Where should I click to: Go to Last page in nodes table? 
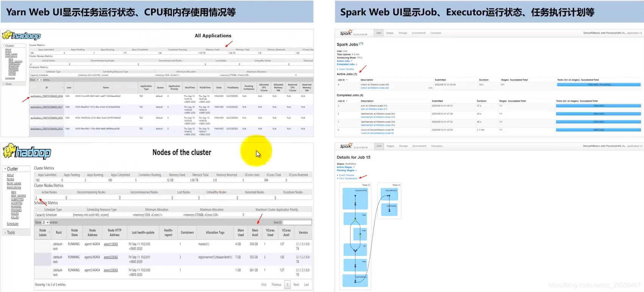(x=306, y=284)
